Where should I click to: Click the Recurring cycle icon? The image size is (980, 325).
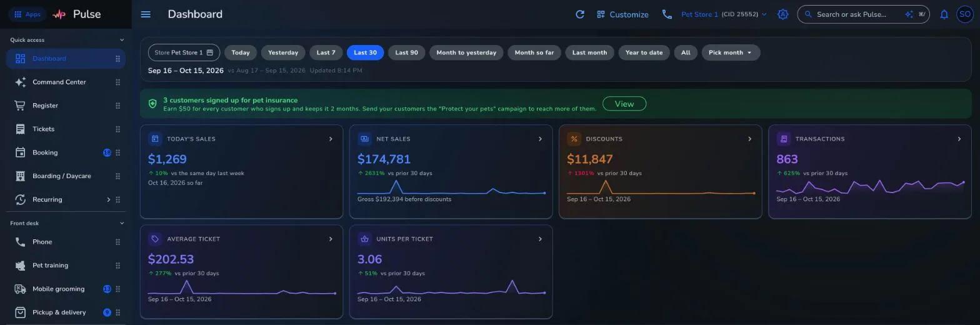click(x=20, y=199)
